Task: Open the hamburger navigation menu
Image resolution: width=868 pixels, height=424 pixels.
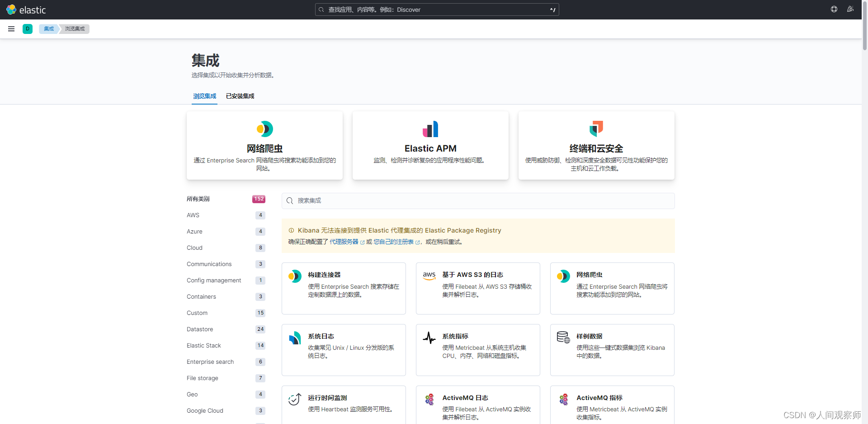Action: click(x=11, y=29)
